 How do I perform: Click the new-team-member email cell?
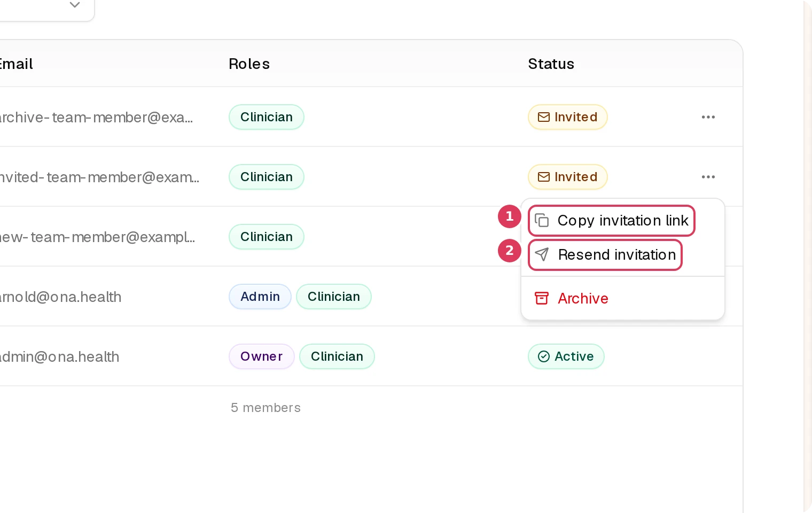click(97, 237)
